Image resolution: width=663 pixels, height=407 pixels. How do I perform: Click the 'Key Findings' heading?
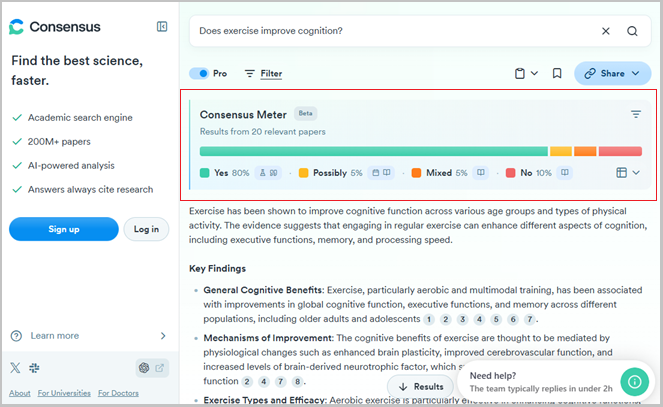pyautogui.click(x=217, y=269)
